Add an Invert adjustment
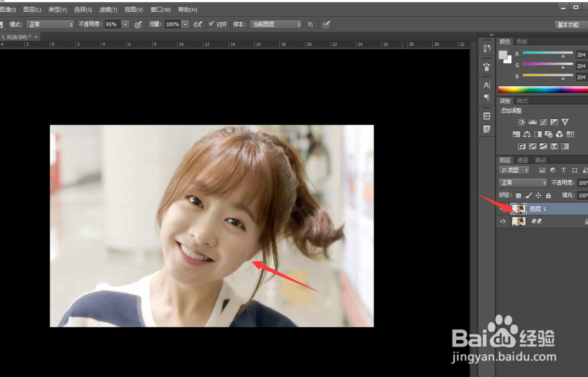This screenshot has width=588, height=377. [522, 146]
